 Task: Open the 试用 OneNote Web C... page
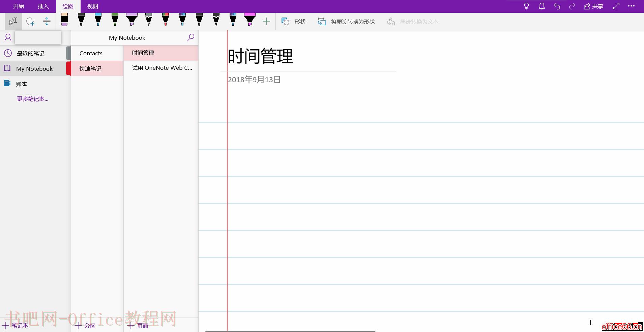tap(161, 68)
